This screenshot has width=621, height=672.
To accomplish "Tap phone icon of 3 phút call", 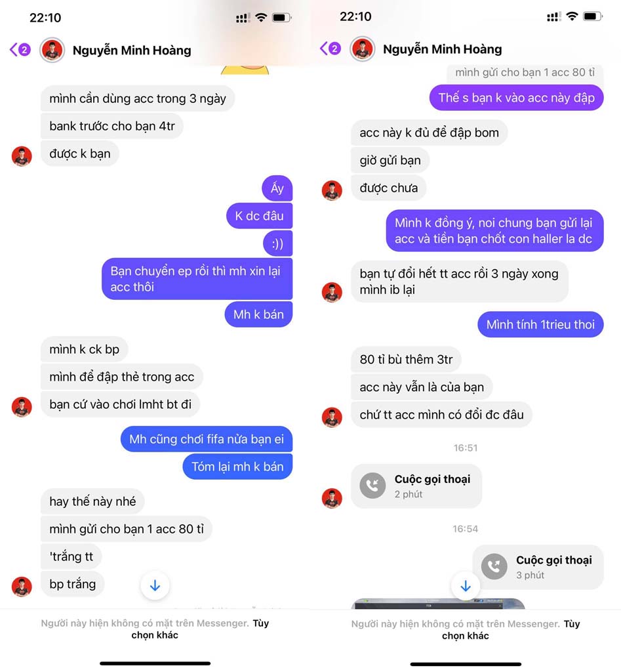I will pos(494,566).
